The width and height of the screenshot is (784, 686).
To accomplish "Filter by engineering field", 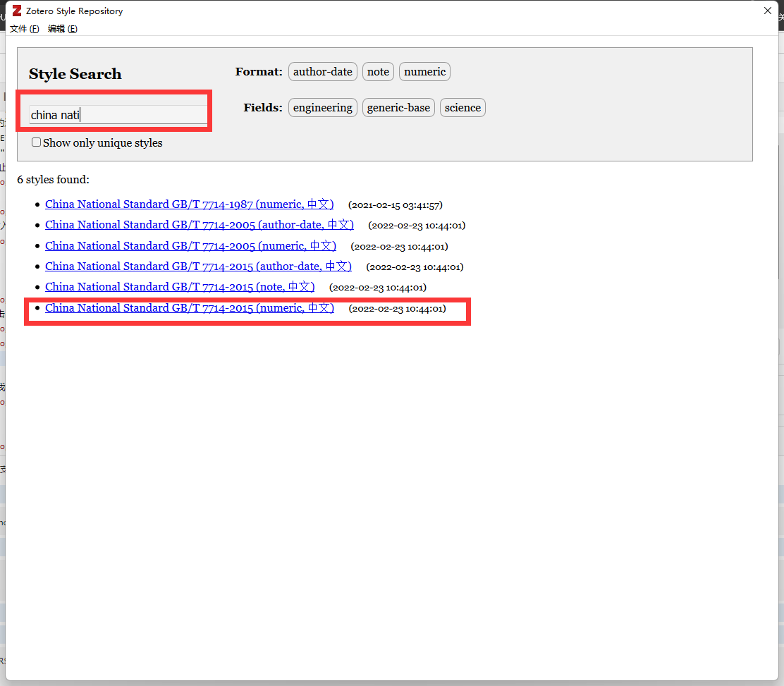I will click(x=322, y=108).
